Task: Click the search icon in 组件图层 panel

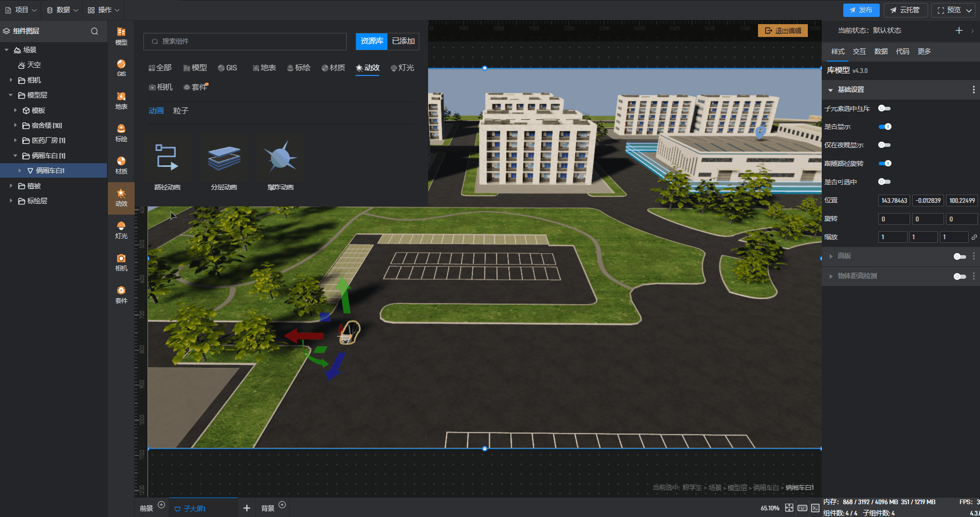Action: coord(95,31)
